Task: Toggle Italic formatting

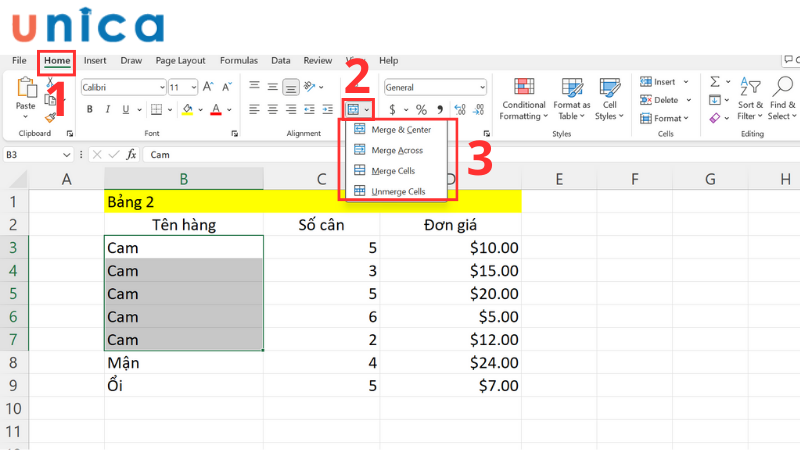Action: (x=107, y=109)
